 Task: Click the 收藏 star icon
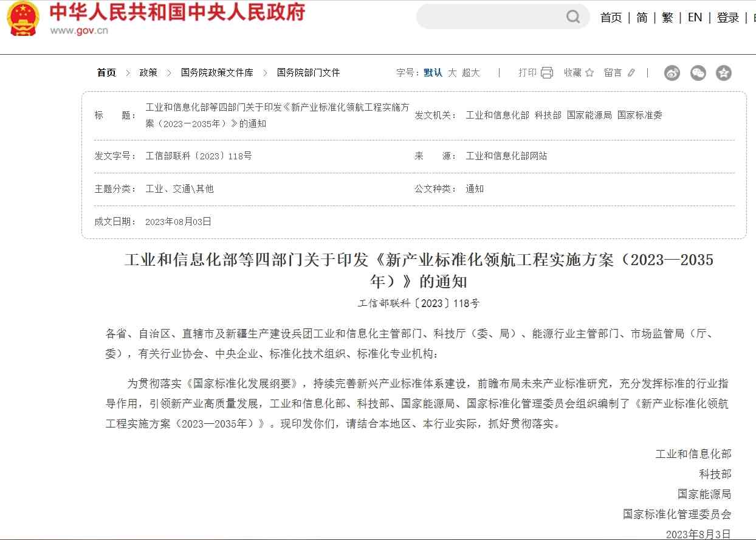point(589,73)
